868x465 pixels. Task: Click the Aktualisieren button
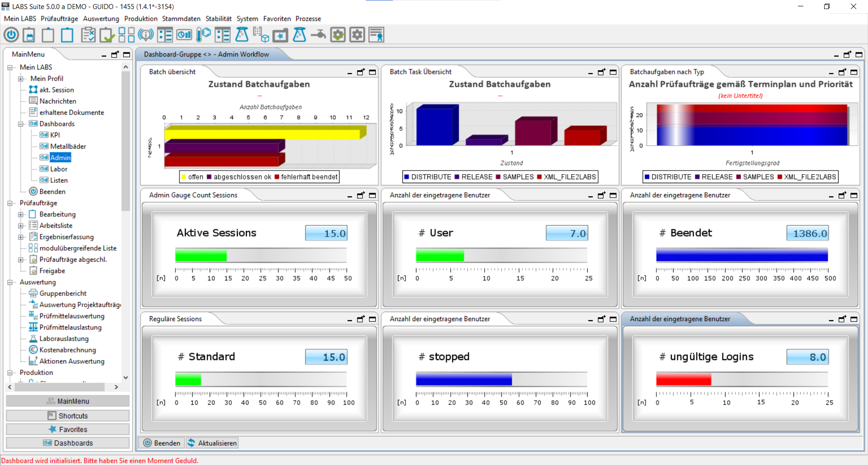212,443
